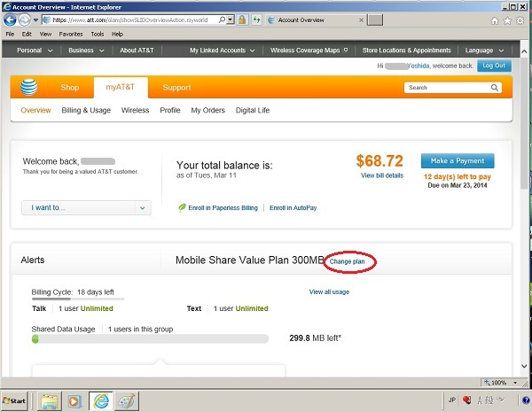Viewport: 532px width, 412px height.
Task: Click the security padlock icon
Action: click(242, 20)
